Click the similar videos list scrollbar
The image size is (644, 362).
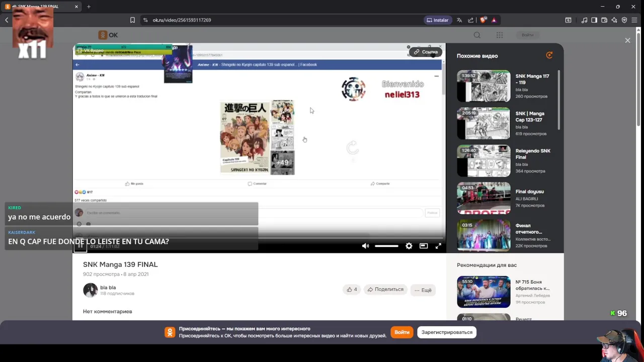(x=558, y=101)
